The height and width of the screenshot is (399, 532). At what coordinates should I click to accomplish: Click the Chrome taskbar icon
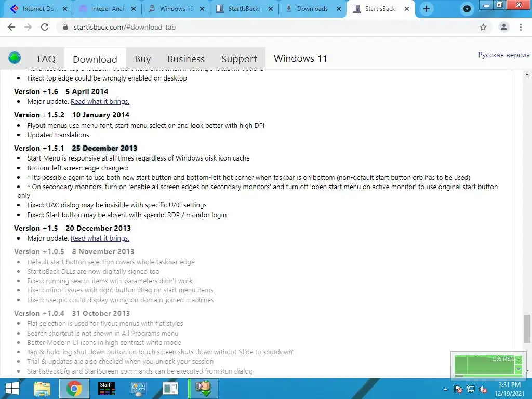pos(74,389)
